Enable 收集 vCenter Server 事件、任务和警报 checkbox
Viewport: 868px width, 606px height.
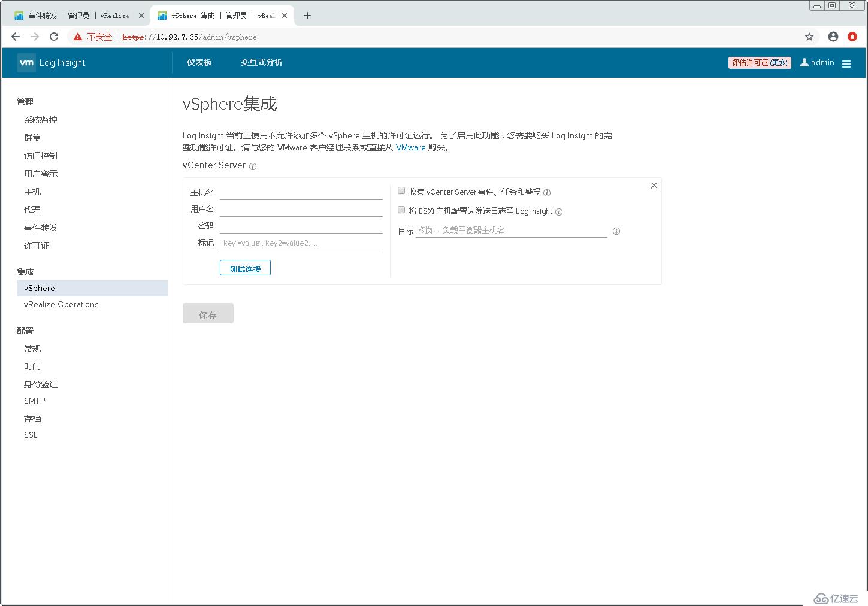point(401,190)
